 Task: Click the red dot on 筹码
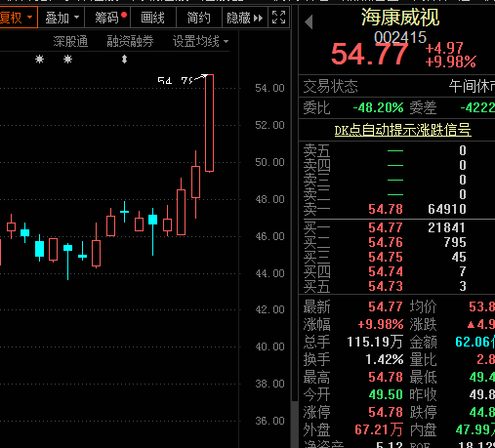(x=124, y=15)
